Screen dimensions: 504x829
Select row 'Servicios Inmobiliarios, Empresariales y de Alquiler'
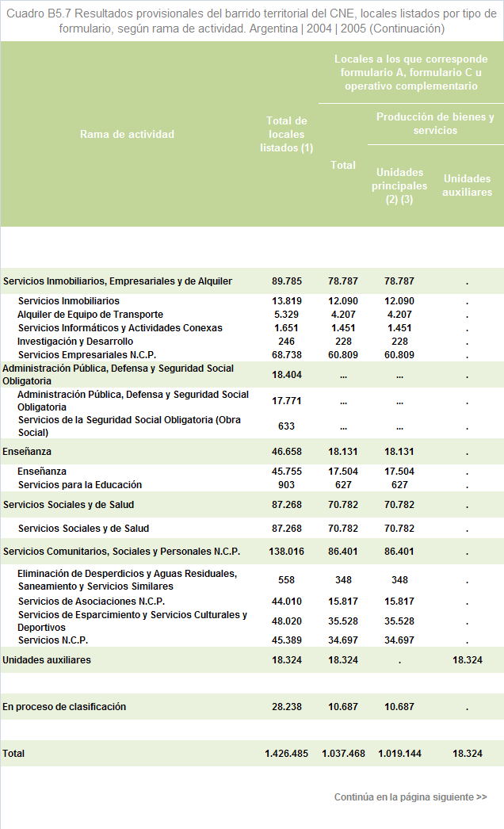[x=252, y=281]
